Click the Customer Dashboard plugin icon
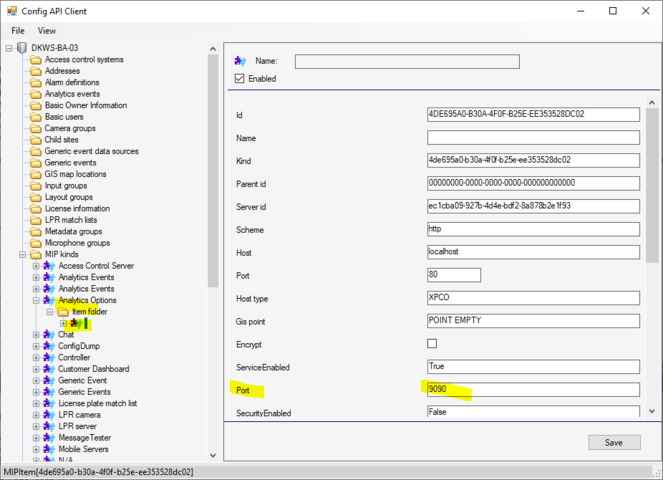Screen dimensions: 663x480 [x=49, y=369]
